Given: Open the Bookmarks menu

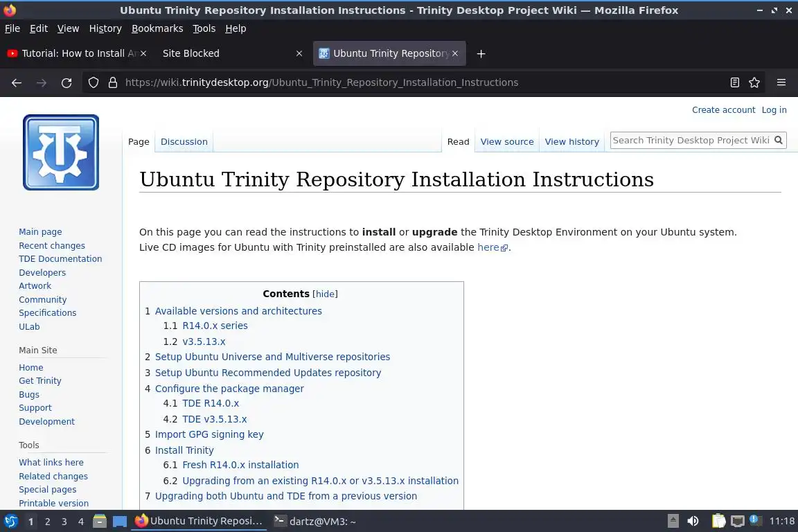Looking at the screenshot, I should click(157, 28).
